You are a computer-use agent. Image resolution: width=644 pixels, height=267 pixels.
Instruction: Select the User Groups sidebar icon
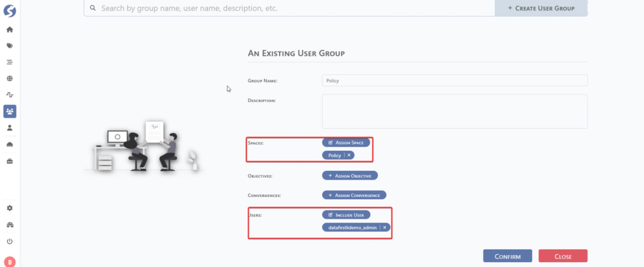tap(10, 111)
